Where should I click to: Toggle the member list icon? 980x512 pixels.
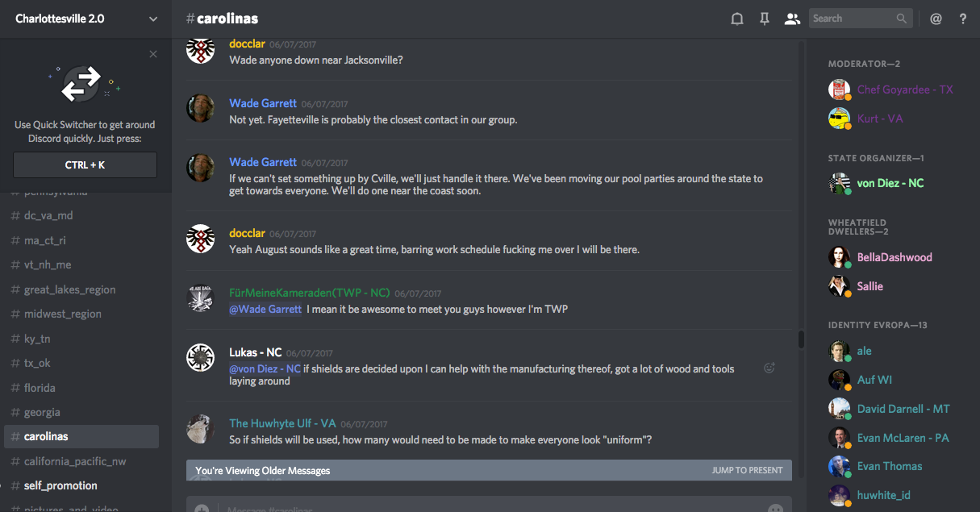[x=792, y=19]
